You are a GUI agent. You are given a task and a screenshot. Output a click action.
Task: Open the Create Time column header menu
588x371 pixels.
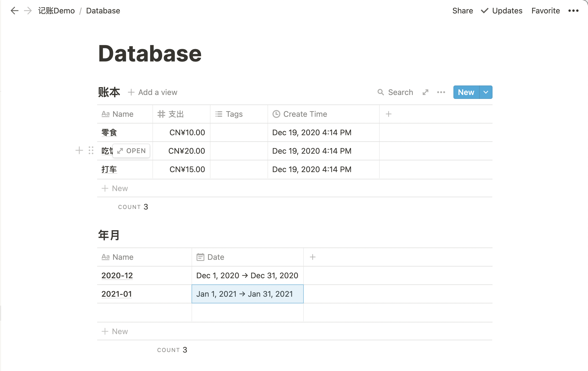[305, 114]
